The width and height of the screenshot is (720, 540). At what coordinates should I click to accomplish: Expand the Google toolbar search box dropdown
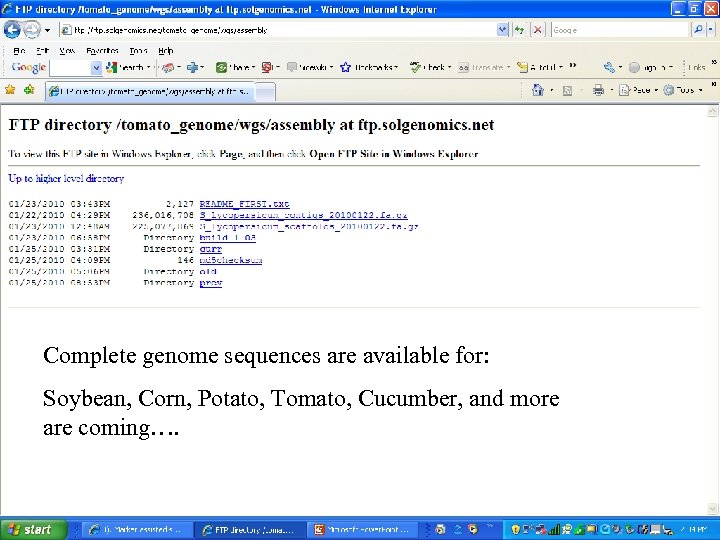click(96, 68)
